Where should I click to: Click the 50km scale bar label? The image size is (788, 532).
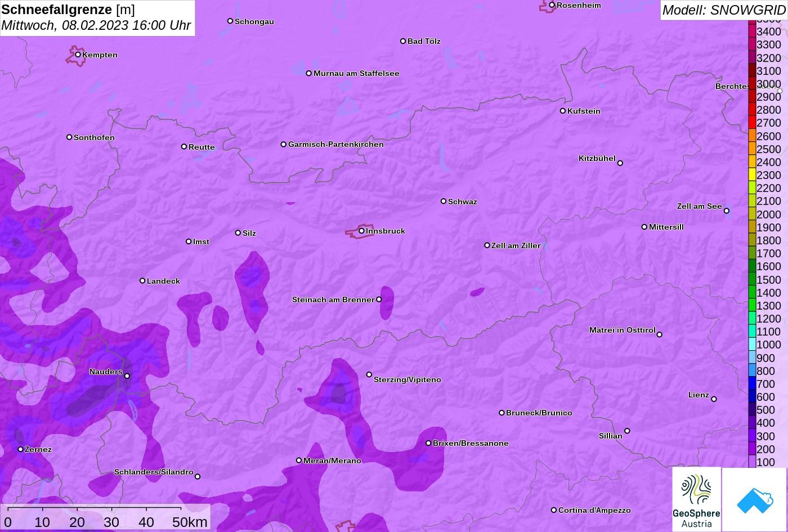point(190,522)
